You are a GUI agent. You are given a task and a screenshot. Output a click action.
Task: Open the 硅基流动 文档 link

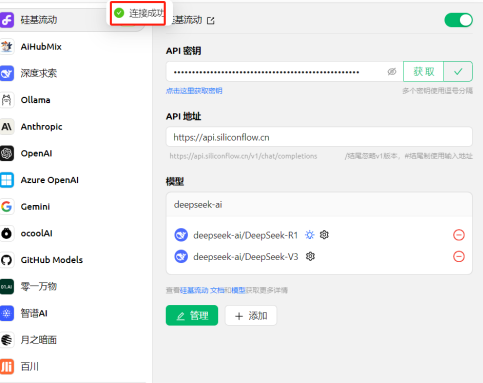202,290
